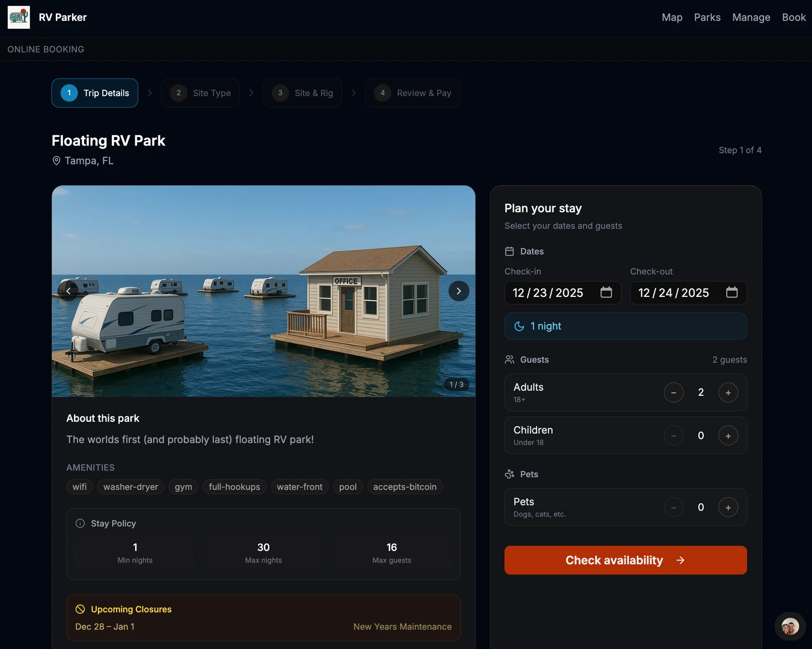Open the check-out calendar picker icon

pyautogui.click(x=731, y=293)
